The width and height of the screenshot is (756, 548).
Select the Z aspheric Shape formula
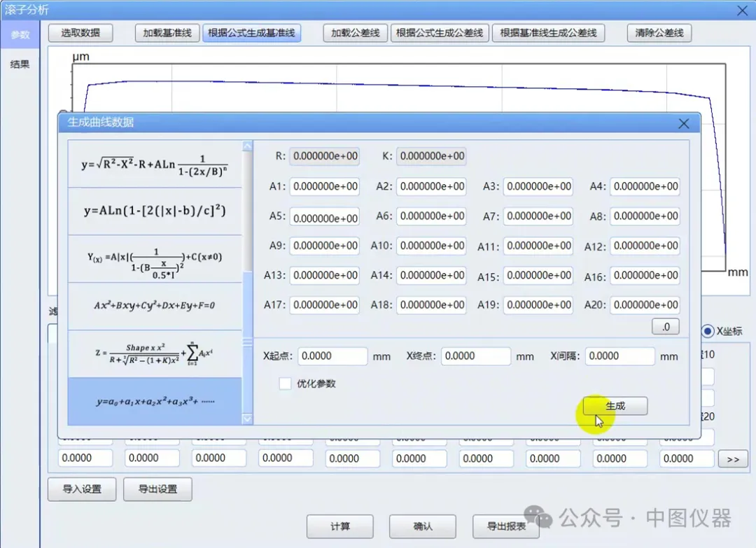(155, 353)
